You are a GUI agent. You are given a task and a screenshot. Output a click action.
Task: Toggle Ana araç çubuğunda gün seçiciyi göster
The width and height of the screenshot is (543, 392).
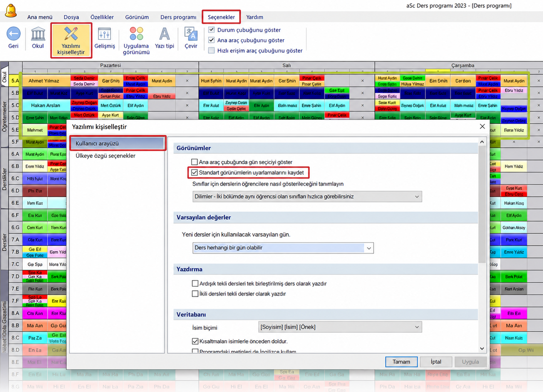[195, 162]
